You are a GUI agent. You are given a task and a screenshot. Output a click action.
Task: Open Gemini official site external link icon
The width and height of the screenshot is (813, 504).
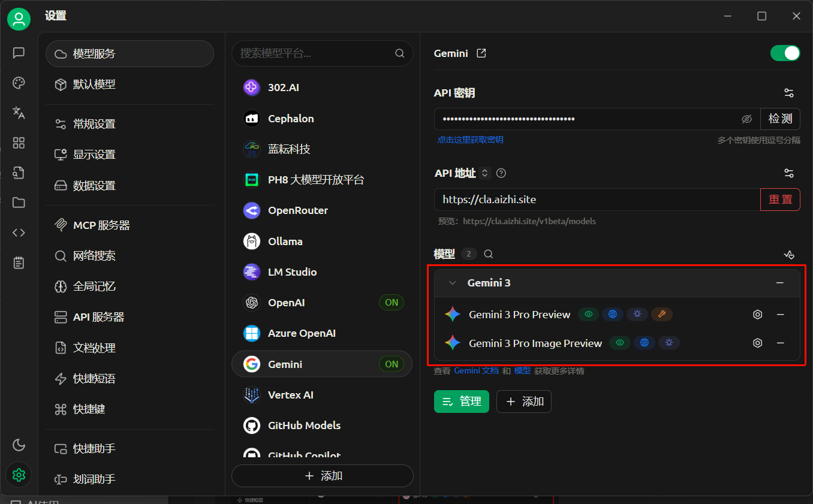pyautogui.click(x=481, y=53)
